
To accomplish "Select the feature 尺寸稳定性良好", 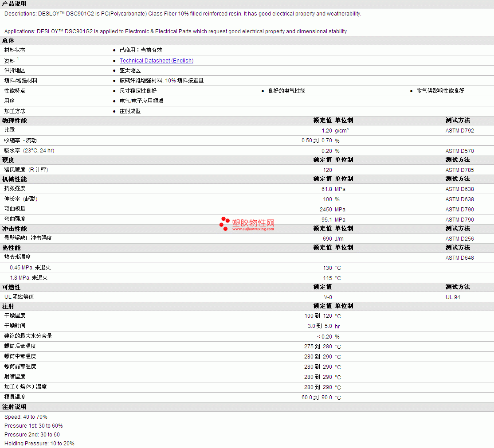I will pos(138,91).
